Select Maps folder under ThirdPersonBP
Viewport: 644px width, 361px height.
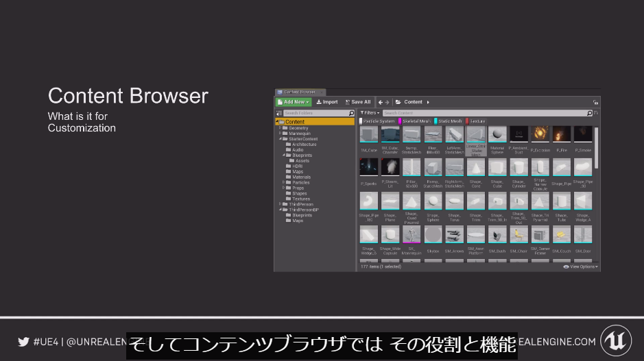pyautogui.click(x=295, y=221)
